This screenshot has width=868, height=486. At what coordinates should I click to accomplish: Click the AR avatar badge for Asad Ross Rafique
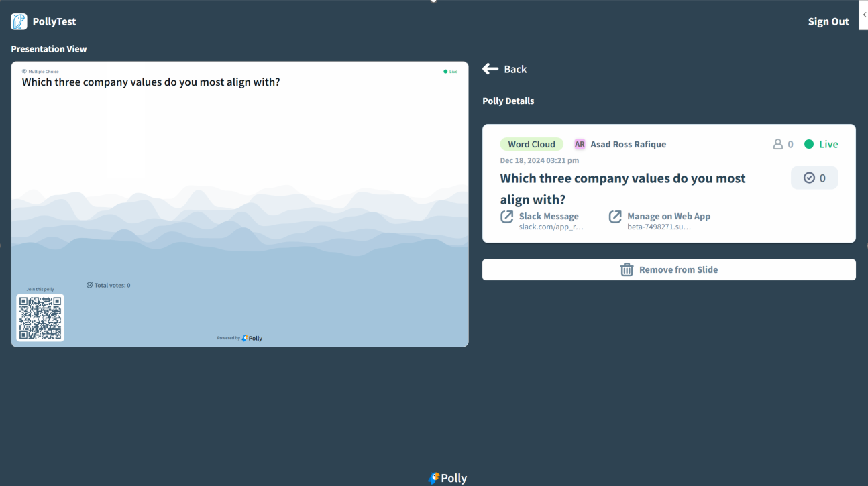(x=579, y=143)
